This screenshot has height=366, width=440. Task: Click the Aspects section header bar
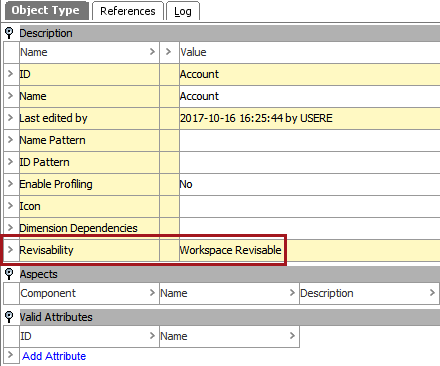[x=230, y=274]
